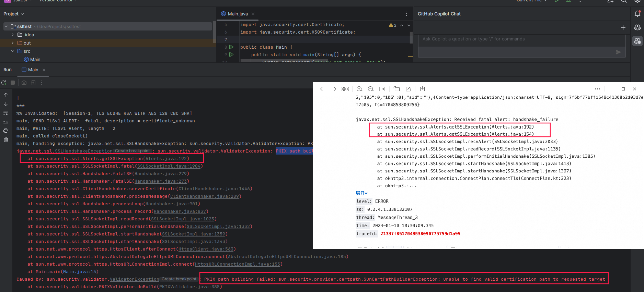Clear all console output with the trash icon
Viewport: 644px width, 292px height.
coord(6,139)
